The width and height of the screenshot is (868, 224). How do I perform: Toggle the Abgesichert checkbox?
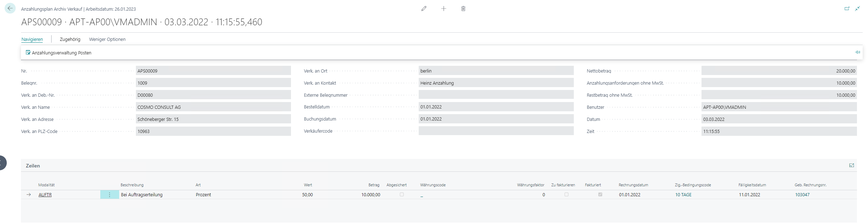coord(402,194)
